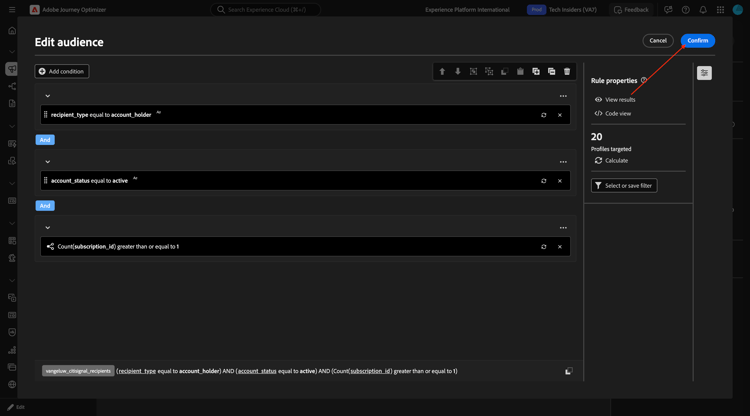Calculate profiles targeted
750x416 pixels.
tap(611, 161)
